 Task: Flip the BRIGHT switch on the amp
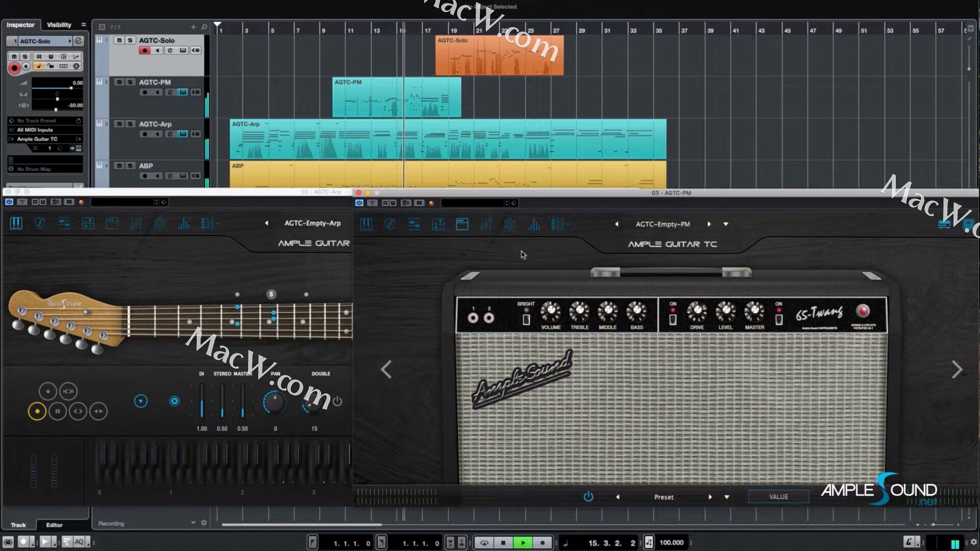click(526, 319)
